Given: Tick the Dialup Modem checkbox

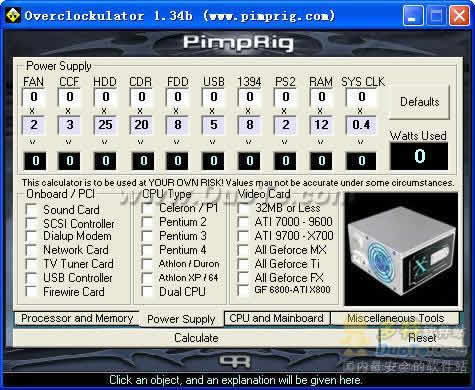Looking at the screenshot, I should pyautogui.click(x=31, y=236).
